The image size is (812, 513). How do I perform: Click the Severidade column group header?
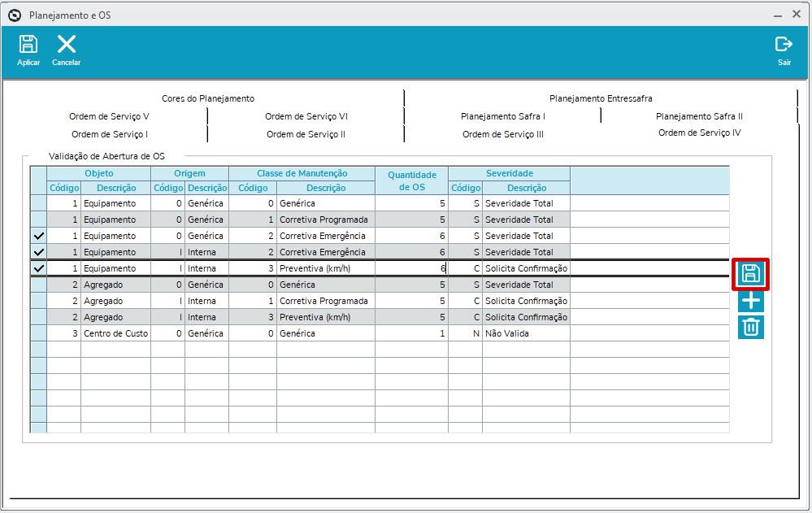click(509, 174)
